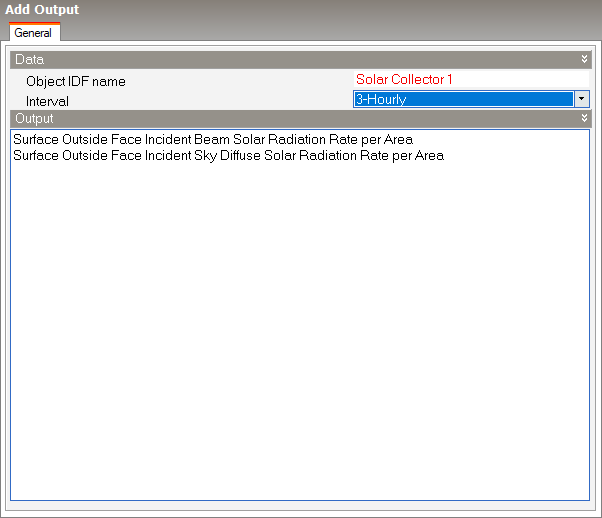Collapse the Output section chevron

click(585, 119)
